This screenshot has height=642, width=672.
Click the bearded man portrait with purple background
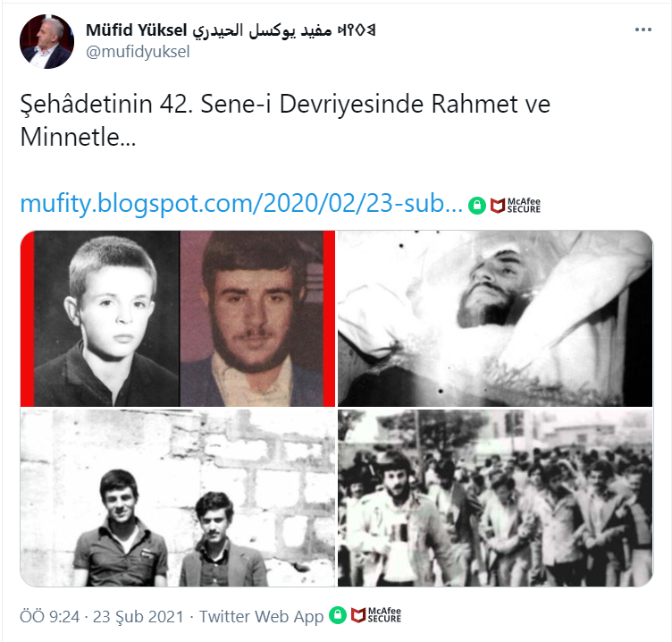point(252,318)
